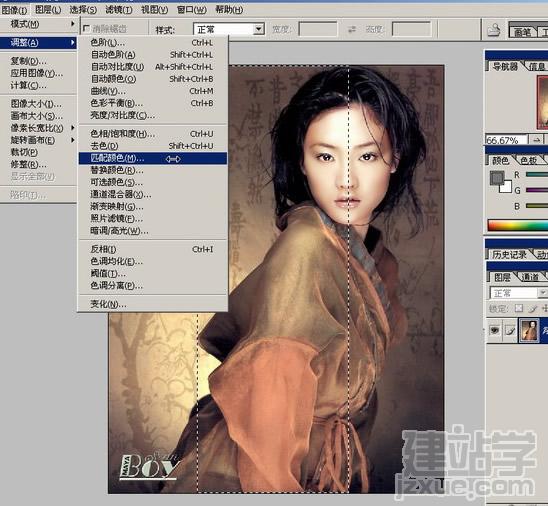Choose 应用图像(Y)... from Image menu
548x506 pixels.
tap(38, 73)
